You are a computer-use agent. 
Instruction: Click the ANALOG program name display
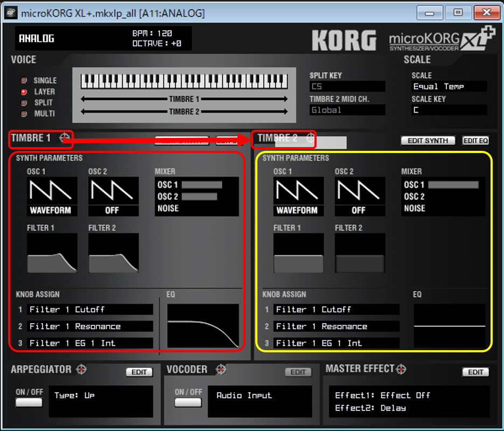(37, 39)
